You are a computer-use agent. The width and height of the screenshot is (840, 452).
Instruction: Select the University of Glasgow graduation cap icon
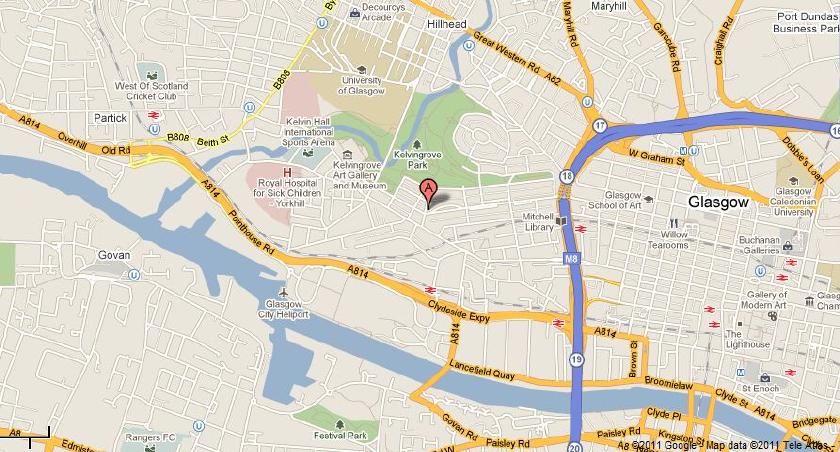coord(361,70)
